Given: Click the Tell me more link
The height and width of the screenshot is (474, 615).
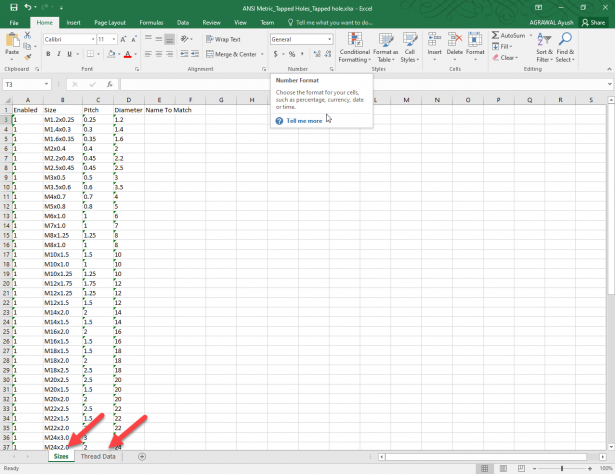Looking at the screenshot, I should [x=303, y=120].
